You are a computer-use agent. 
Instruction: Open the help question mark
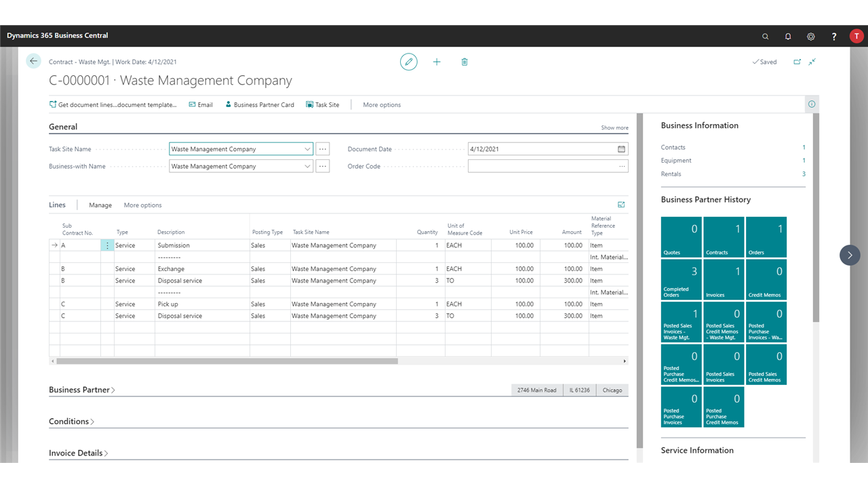[834, 36]
